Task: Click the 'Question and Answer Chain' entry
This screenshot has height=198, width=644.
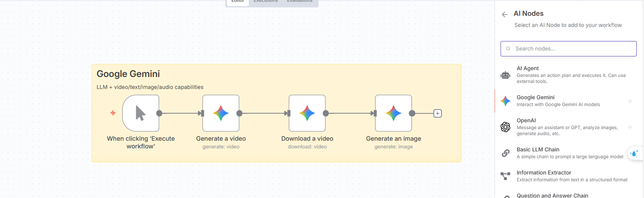Action: pos(552,195)
